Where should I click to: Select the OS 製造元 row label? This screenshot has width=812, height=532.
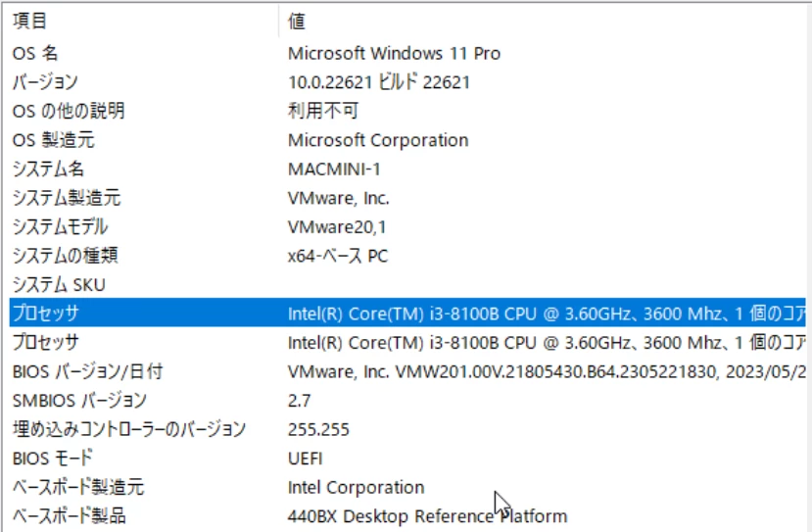tap(53, 140)
